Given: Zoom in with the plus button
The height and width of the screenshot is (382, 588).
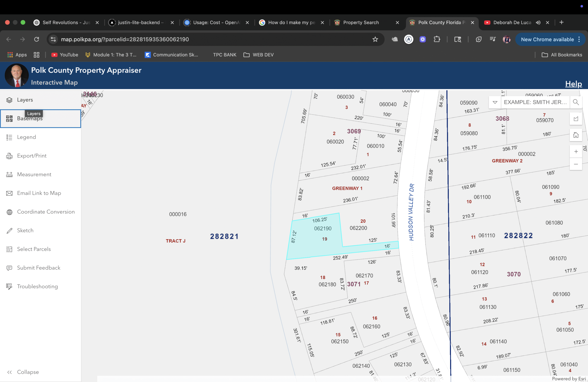Looking at the screenshot, I should point(576,151).
